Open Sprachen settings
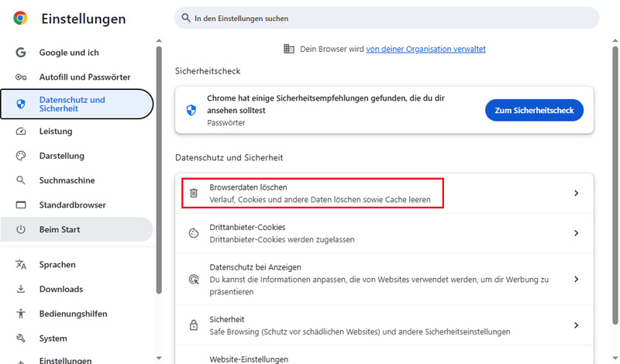Viewport: 620px width, 364px height. 77,264
